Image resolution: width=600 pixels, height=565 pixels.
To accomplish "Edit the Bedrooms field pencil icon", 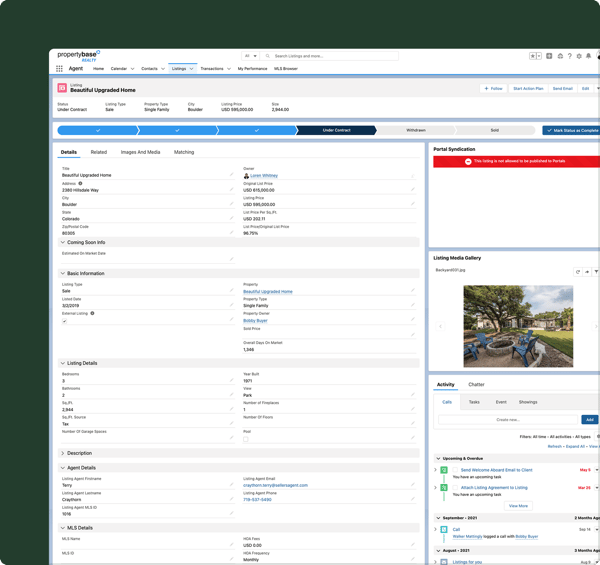I will click(232, 380).
